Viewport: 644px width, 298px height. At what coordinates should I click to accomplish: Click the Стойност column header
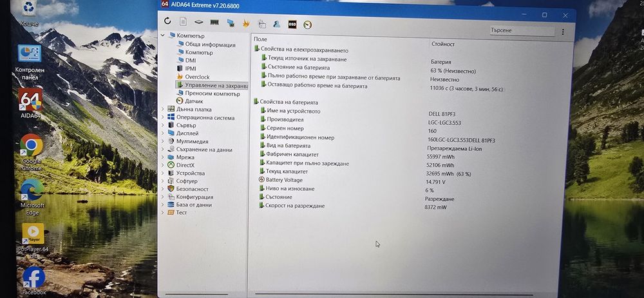pos(443,44)
